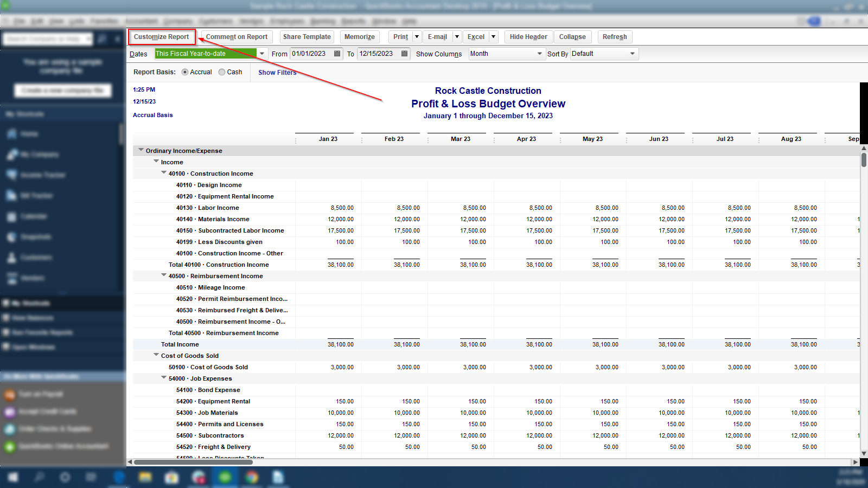Screen dimensions: 868x488
Task: Open taskbar search magnifier
Action: tap(39, 477)
